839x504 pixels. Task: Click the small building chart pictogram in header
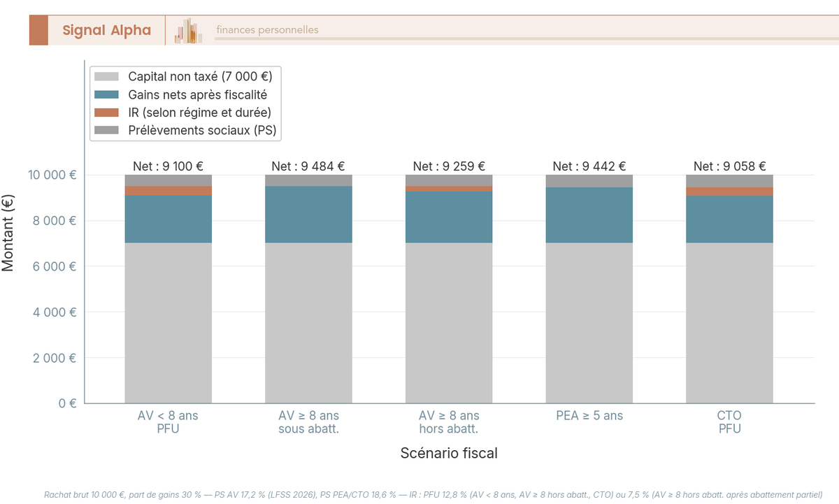pos(187,29)
